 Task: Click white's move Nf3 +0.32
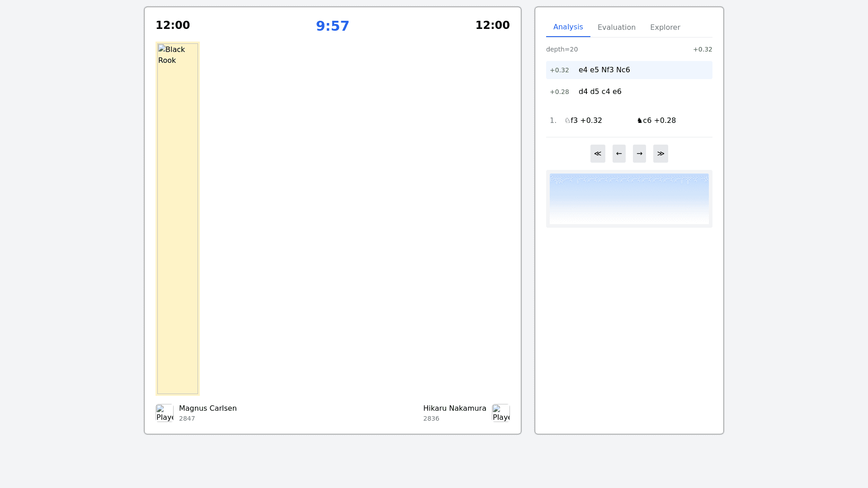pos(584,121)
